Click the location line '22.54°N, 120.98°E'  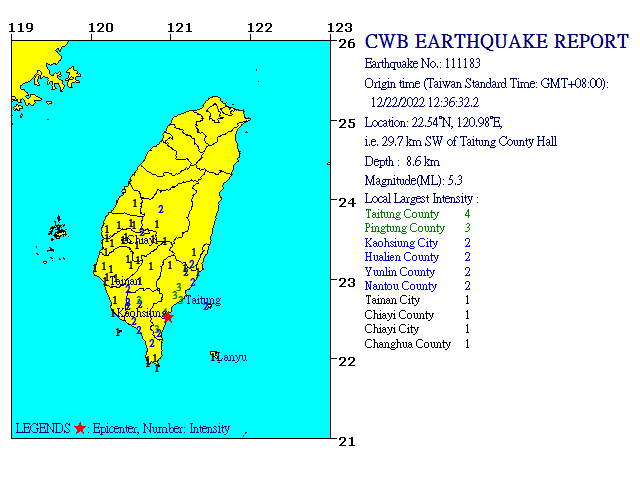(433, 122)
